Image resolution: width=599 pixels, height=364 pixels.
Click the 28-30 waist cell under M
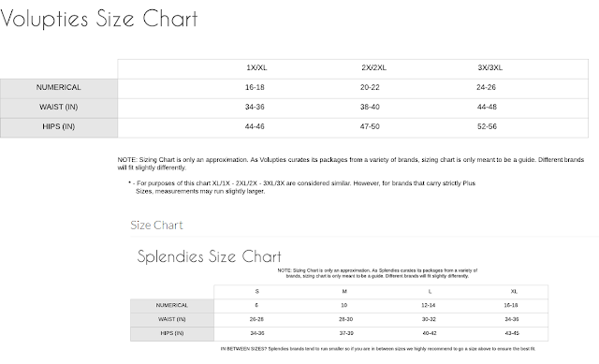pos(345,319)
